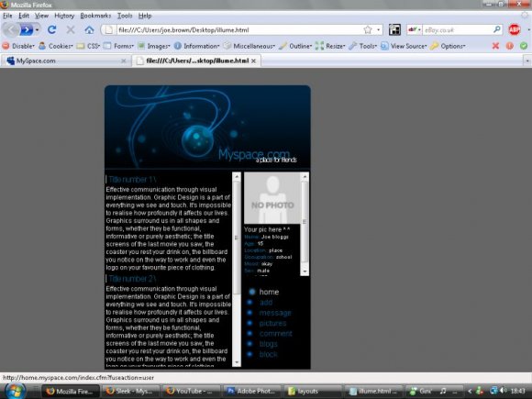The height and width of the screenshot is (399, 532).
Task: Open Web Developer toolbar Tools dropdown
Action: (x=363, y=46)
